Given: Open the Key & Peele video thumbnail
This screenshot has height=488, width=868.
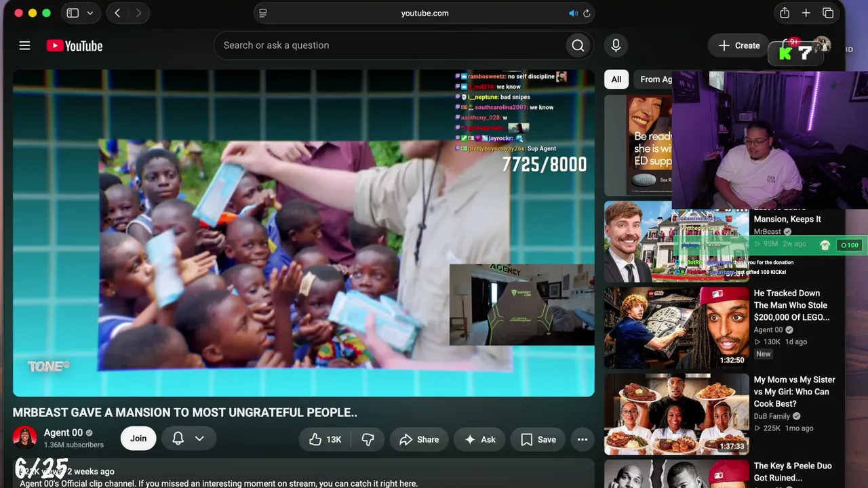Looking at the screenshot, I should point(677,474).
